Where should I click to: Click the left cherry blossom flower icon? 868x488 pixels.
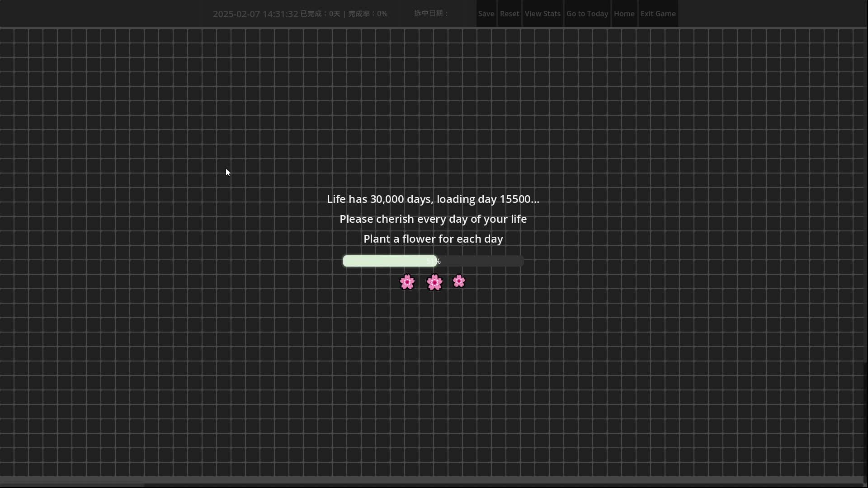[x=407, y=282]
